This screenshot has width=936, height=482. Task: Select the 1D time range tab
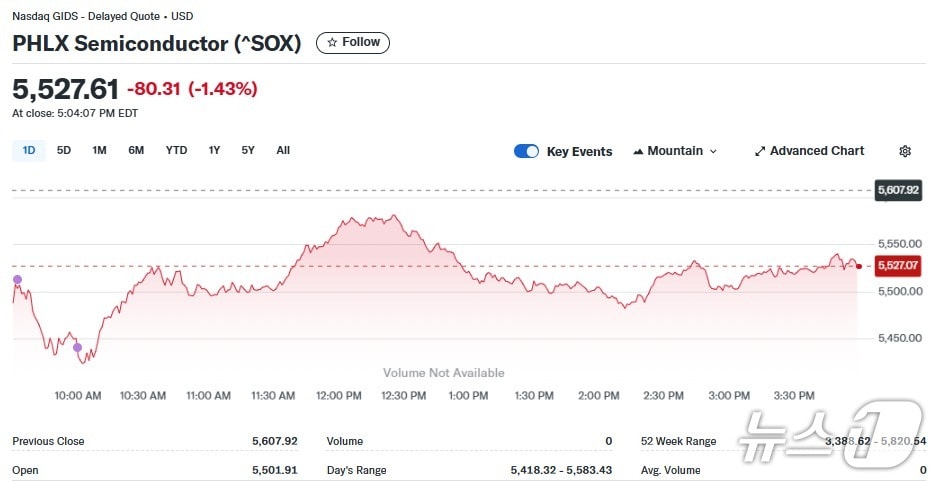tap(29, 150)
